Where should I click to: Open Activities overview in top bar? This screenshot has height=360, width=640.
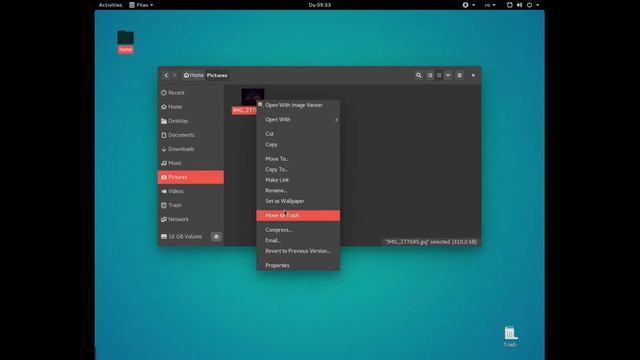(110, 5)
